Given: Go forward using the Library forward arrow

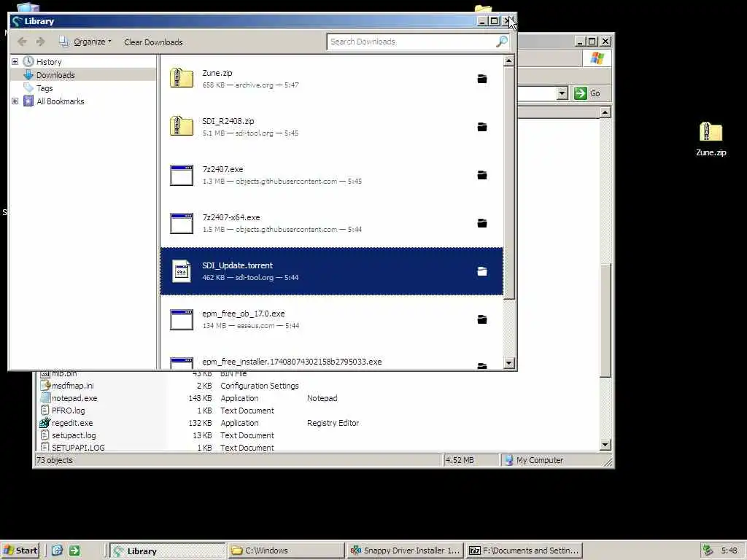Looking at the screenshot, I should coord(41,42).
